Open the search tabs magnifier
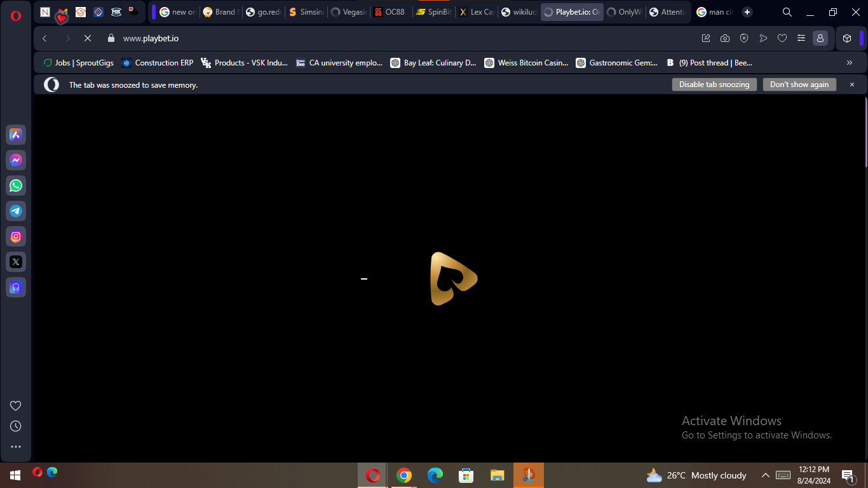 coord(787,12)
